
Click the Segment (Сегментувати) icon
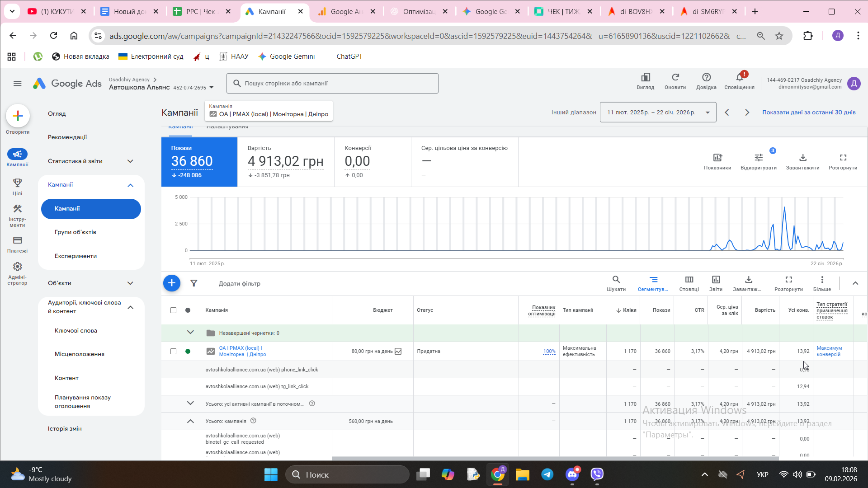(653, 280)
